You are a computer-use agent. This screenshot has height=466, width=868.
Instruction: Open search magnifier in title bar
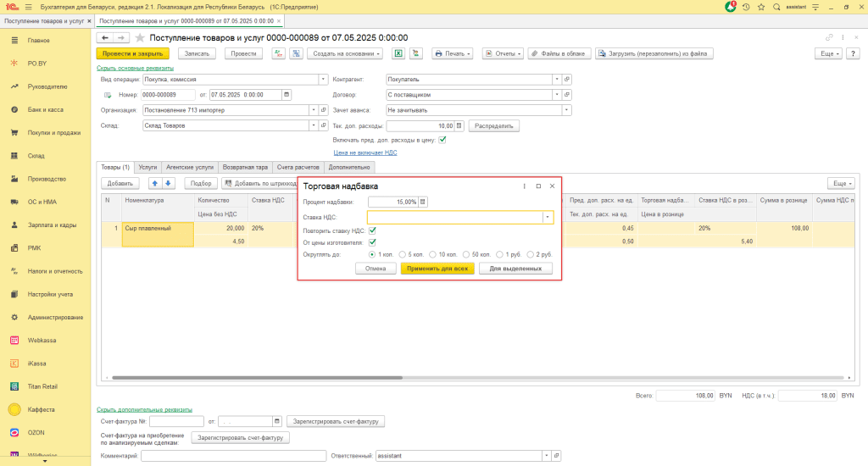776,7
